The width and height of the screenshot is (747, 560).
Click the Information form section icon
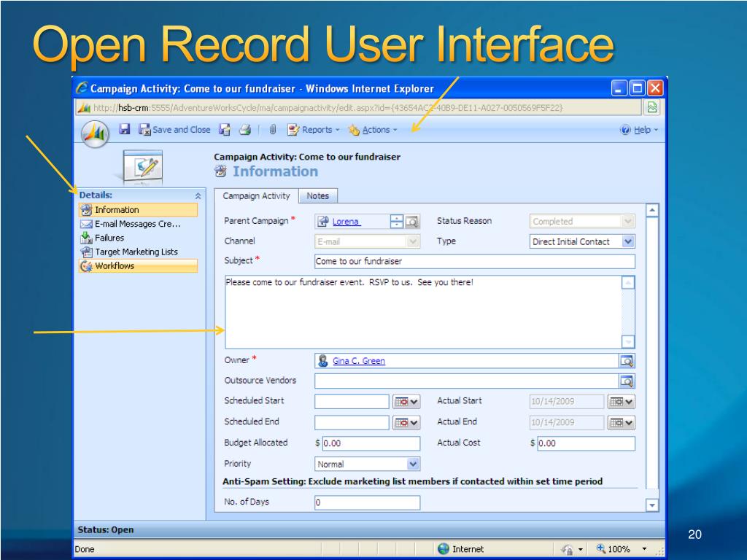click(x=220, y=171)
